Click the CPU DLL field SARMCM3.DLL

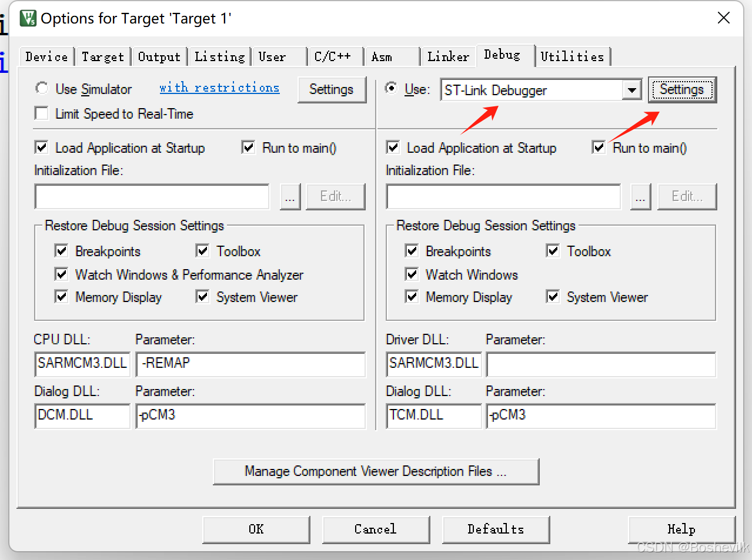(x=82, y=364)
